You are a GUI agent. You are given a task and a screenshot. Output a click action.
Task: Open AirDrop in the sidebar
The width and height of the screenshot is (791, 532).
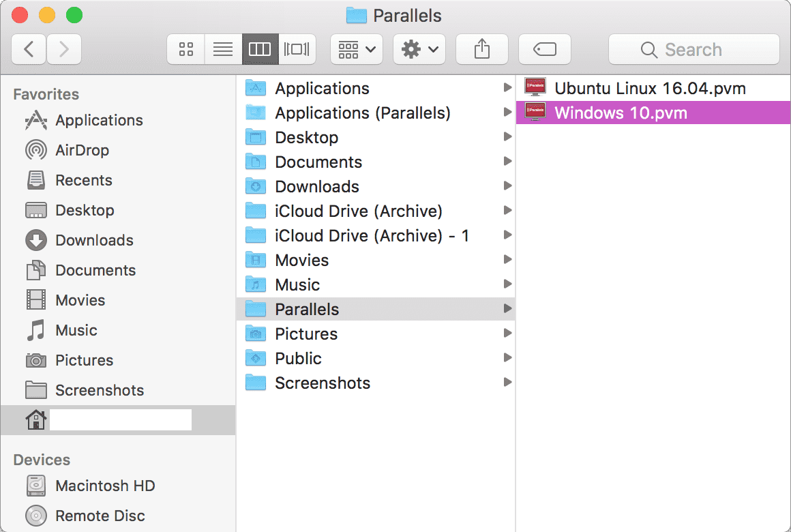(82, 150)
